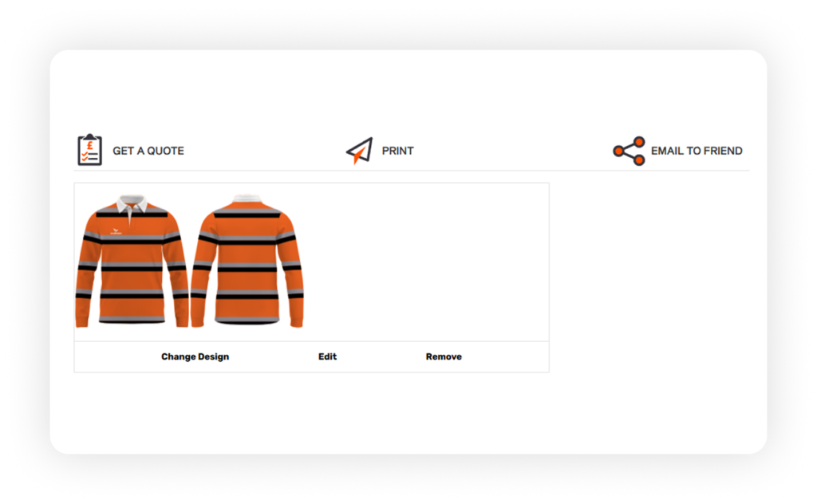The width and height of the screenshot is (817, 504).
Task: Click the white collar on front-view shirt
Action: click(x=132, y=203)
